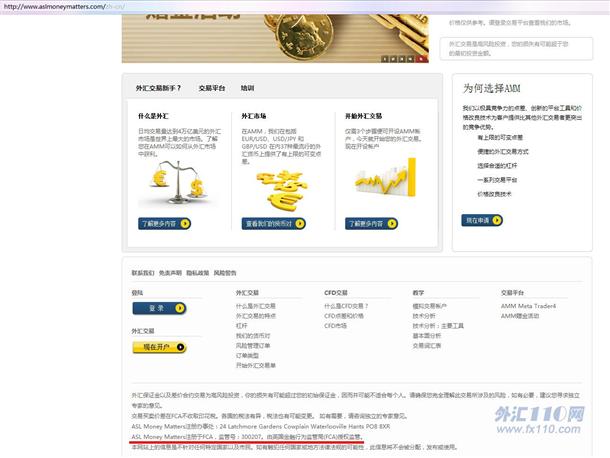Screen dimensions: 610x458
Task: Click the browser address bar URL
Action: pyautogui.click(x=65, y=6)
